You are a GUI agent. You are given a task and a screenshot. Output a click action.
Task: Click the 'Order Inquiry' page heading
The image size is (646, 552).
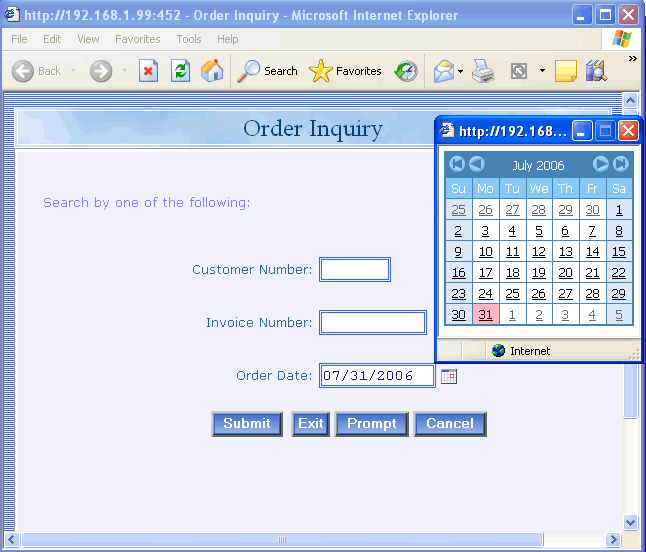[x=313, y=129]
